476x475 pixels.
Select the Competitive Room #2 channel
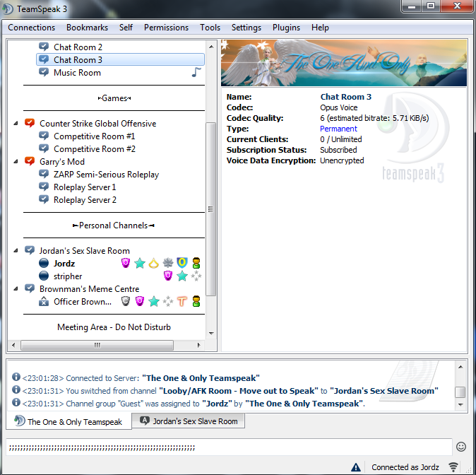click(x=95, y=148)
